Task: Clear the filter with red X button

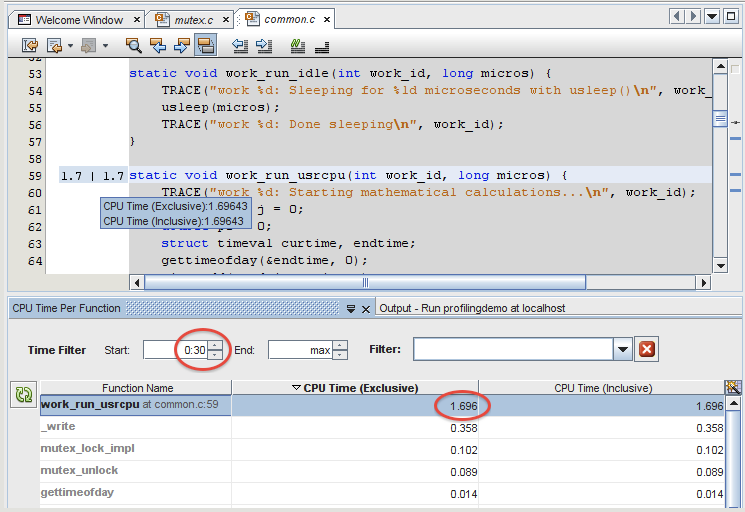Action: coord(647,350)
